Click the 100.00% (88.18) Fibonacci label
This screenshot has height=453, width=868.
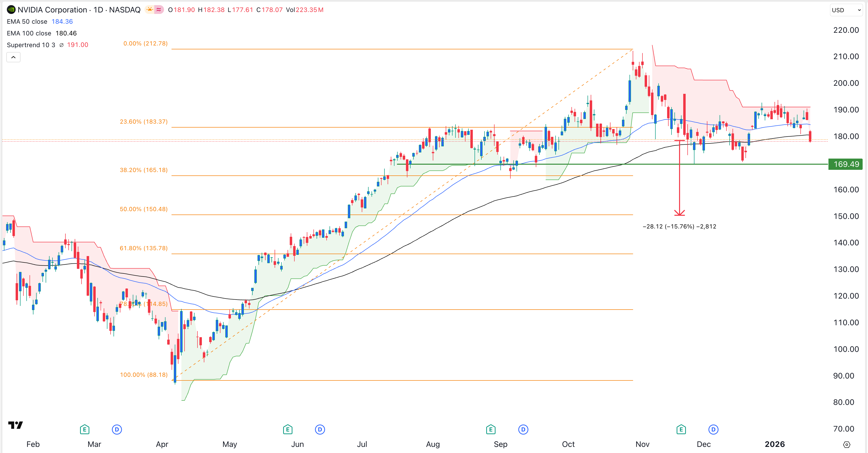(144, 375)
